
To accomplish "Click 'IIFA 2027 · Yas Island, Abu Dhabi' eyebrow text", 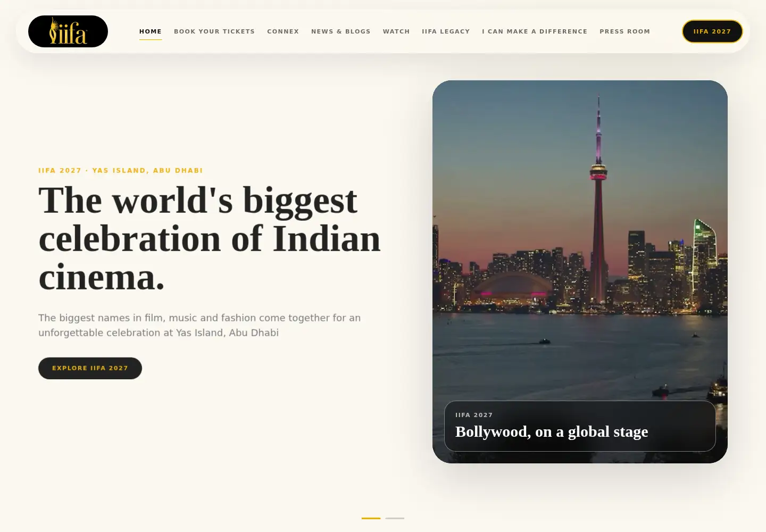I will [x=121, y=171].
